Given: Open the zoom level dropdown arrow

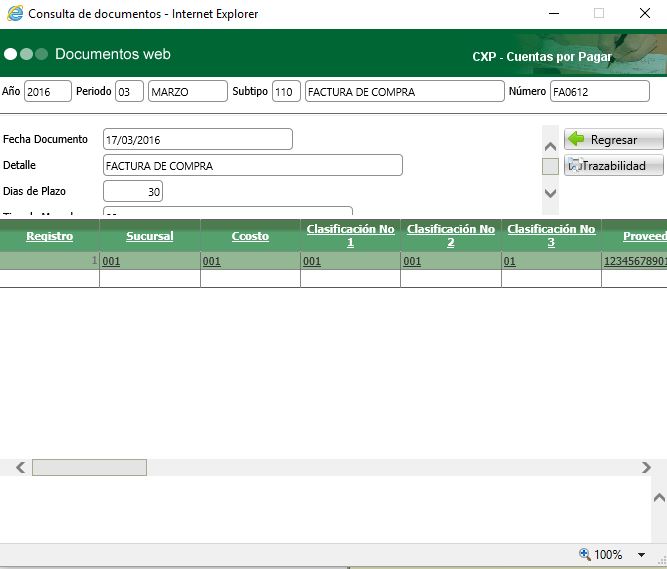Looking at the screenshot, I should [641, 555].
